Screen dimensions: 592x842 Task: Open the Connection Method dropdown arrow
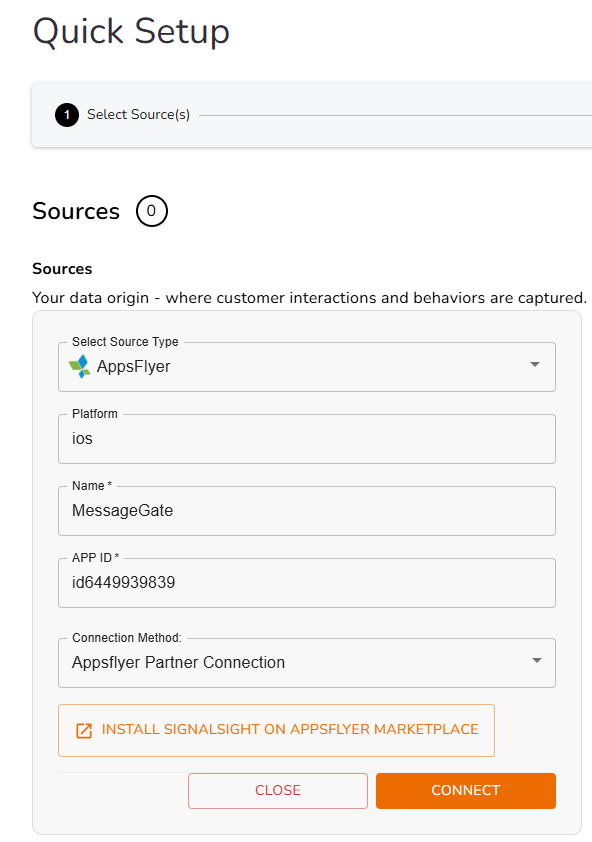click(x=536, y=660)
